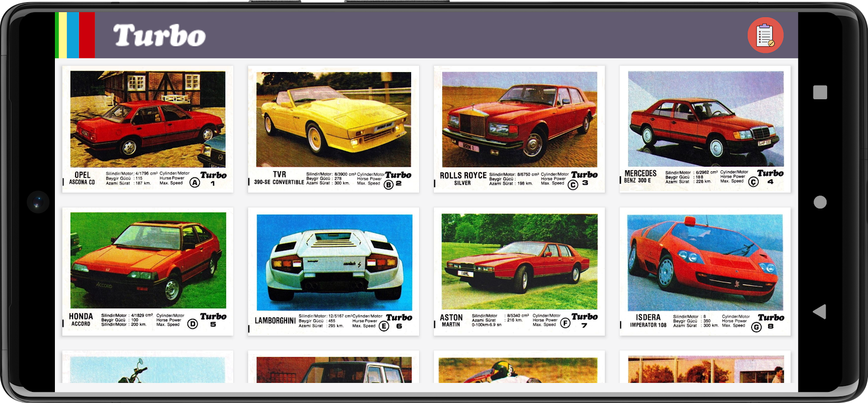Image resolution: width=868 pixels, height=403 pixels.
Task: Open the partially visible motorcycle card
Action: 148,367
